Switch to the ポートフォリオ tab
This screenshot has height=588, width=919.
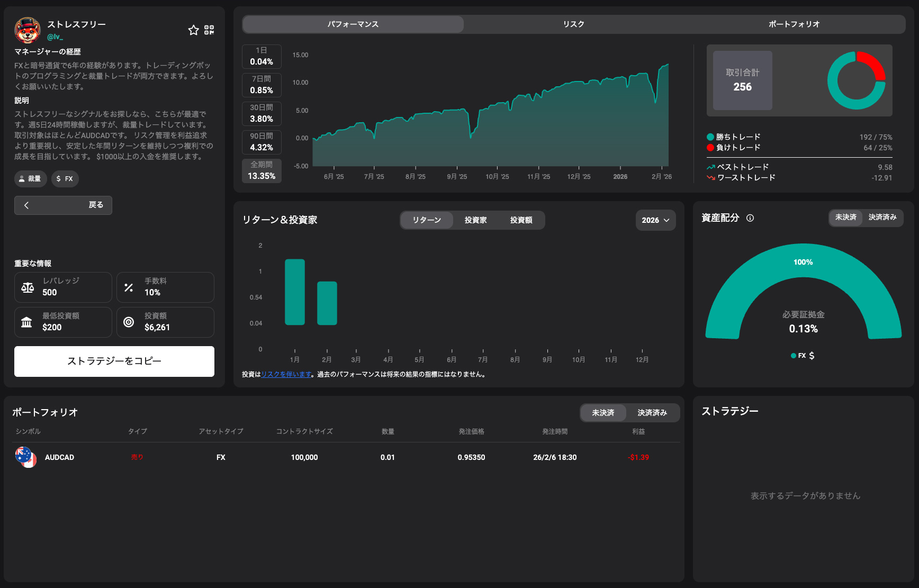click(794, 24)
